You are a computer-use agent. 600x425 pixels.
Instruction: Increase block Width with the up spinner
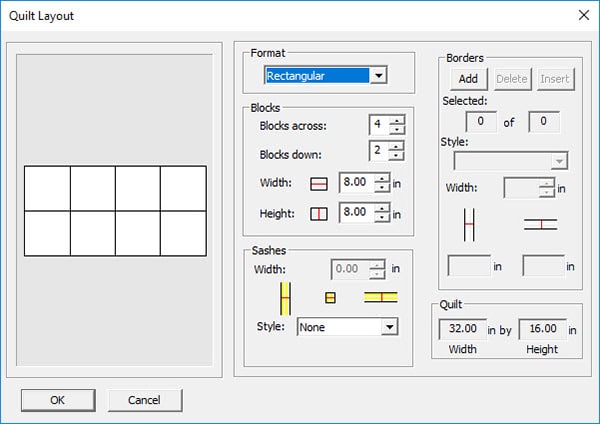point(382,178)
